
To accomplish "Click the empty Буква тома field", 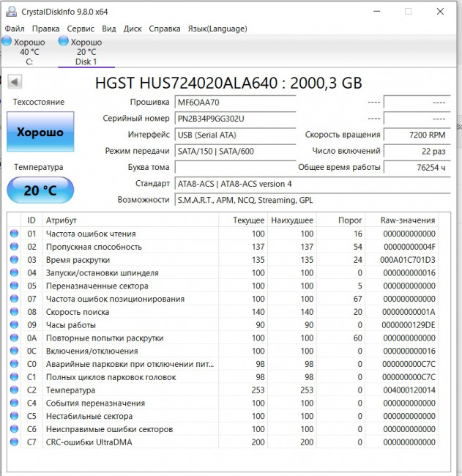I will click(x=235, y=167).
